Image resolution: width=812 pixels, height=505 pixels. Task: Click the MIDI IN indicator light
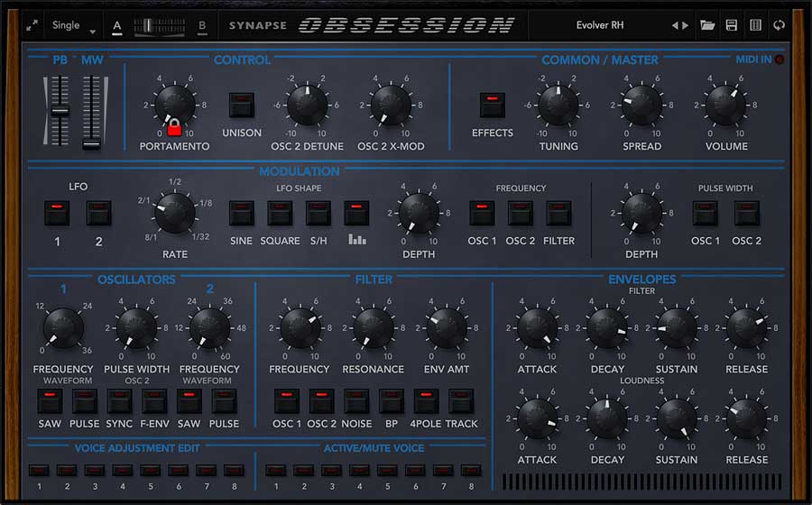coord(779,60)
